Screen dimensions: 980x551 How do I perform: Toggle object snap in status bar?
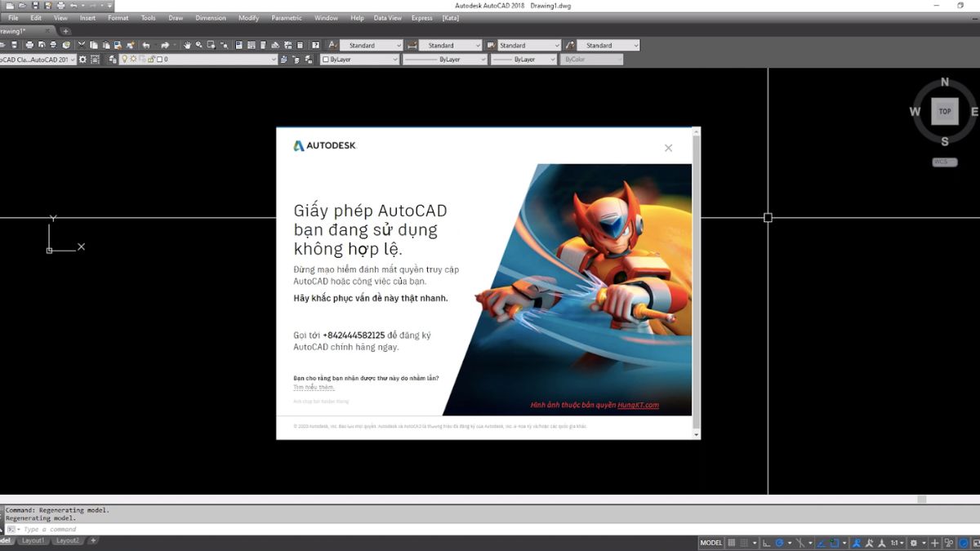click(835, 543)
